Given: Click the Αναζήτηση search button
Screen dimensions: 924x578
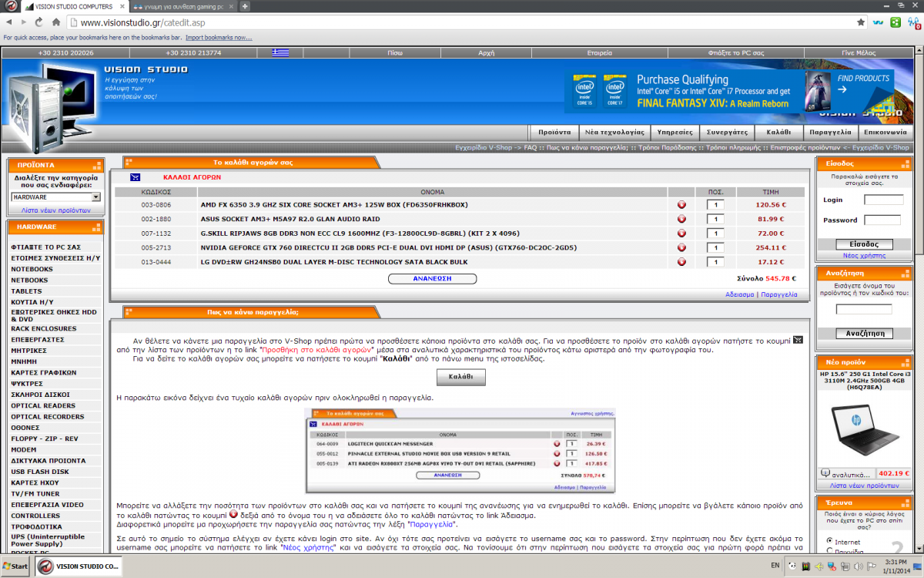Looking at the screenshot, I should (864, 334).
